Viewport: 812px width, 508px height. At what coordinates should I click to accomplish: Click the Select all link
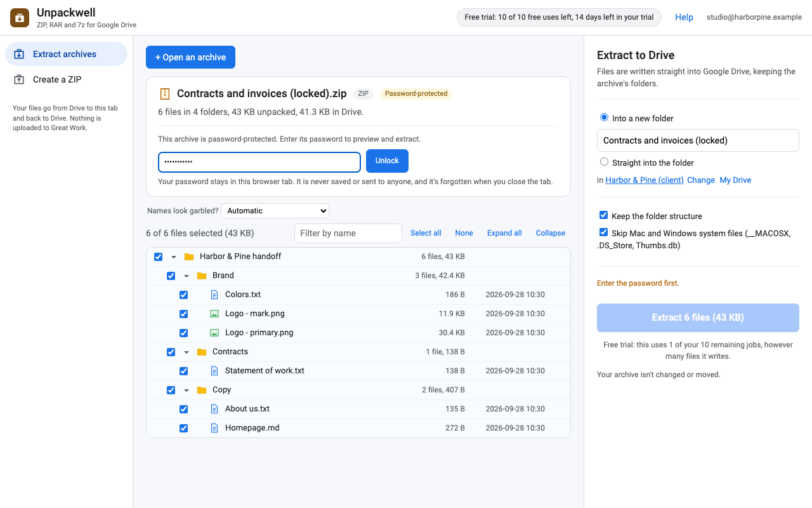click(426, 233)
